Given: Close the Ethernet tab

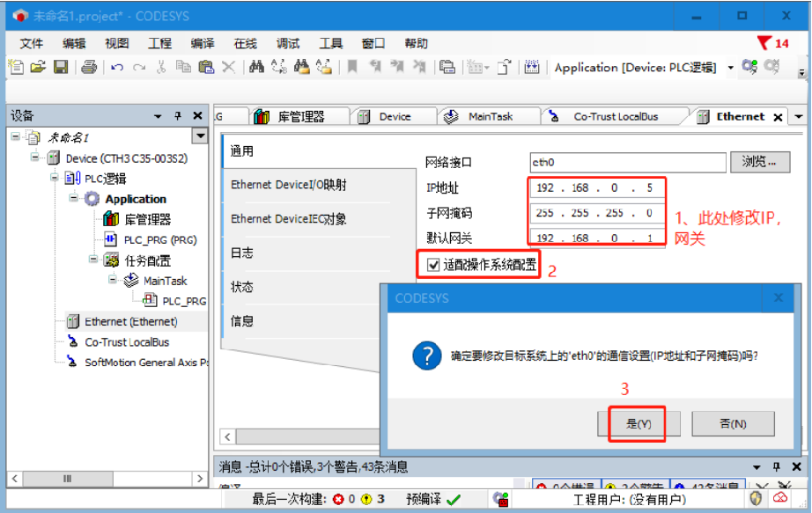Looking at the screenshot, I should point(778,118).
